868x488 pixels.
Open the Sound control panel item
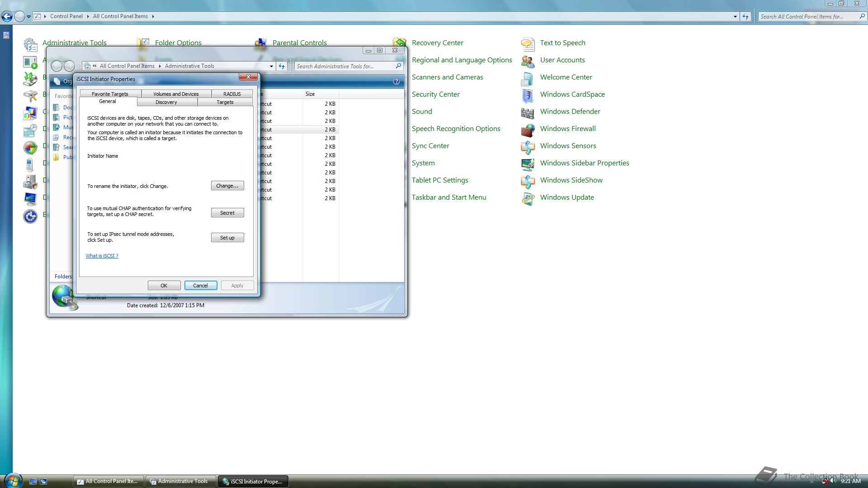tap(422, 112)
